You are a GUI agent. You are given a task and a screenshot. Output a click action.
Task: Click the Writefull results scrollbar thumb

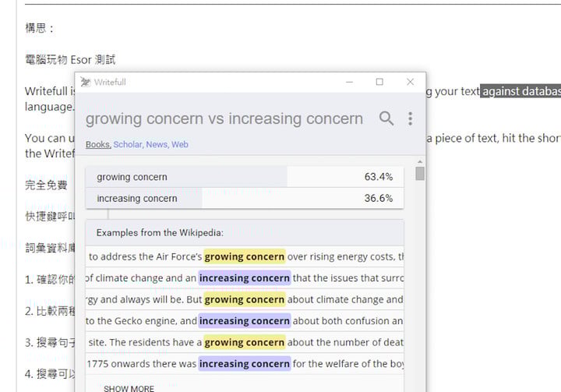point(420,174)
